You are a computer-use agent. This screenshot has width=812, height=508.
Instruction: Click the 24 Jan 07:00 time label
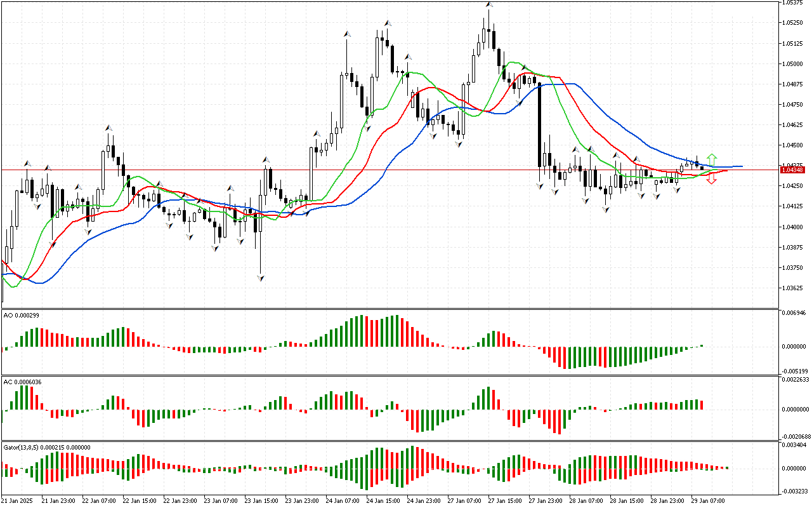tap(343, 501)
